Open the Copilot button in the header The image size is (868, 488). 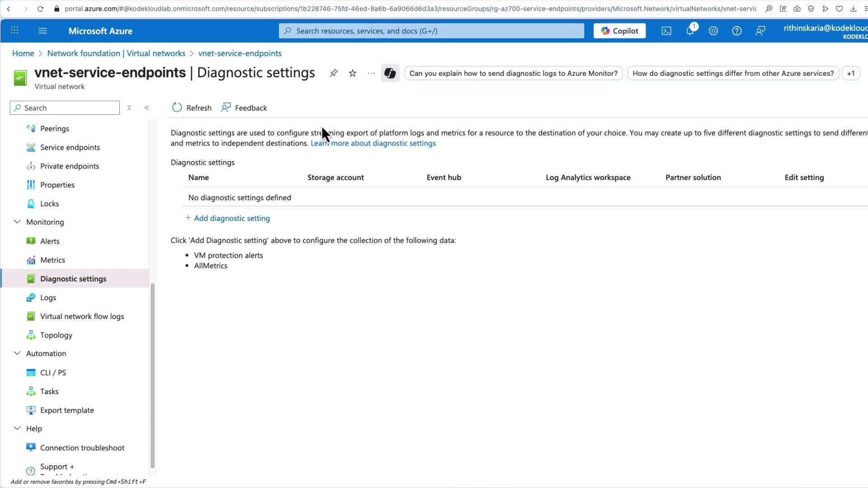pyautogui.click(x=619, y=31)
